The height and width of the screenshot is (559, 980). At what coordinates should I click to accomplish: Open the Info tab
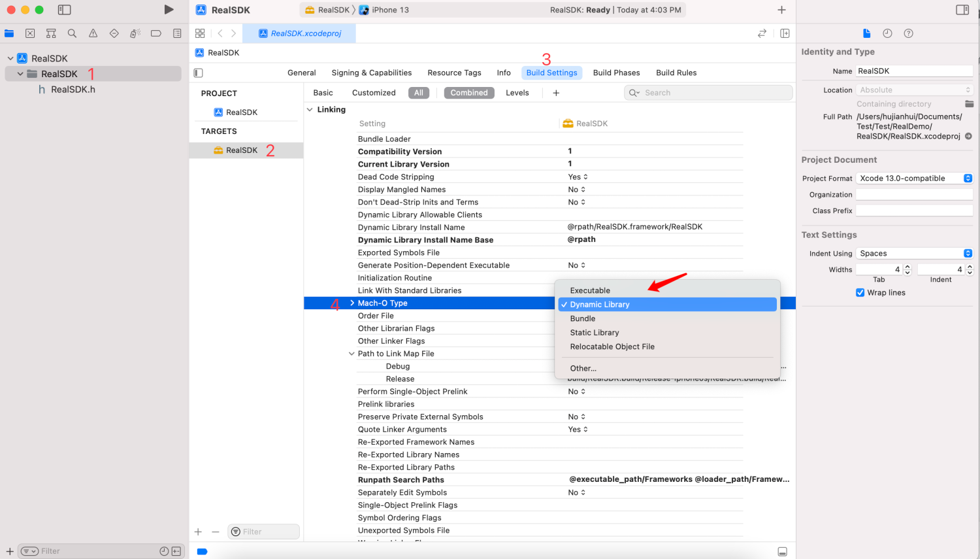[504, 73]
